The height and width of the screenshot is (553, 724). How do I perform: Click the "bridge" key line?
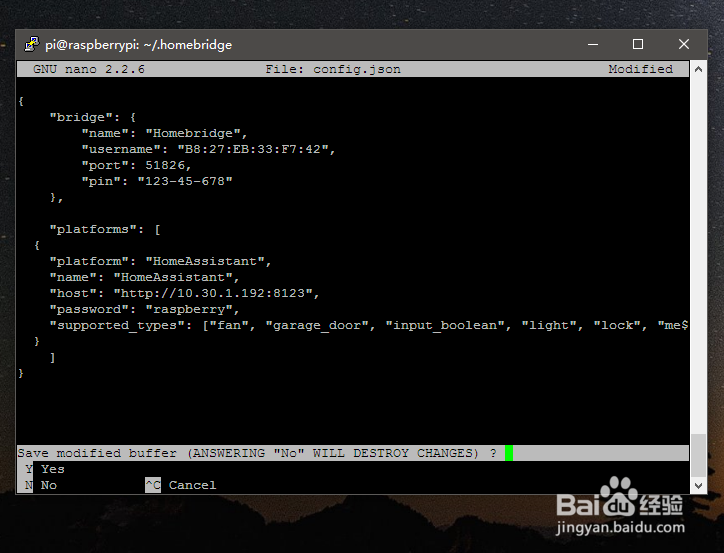(92, 117)
